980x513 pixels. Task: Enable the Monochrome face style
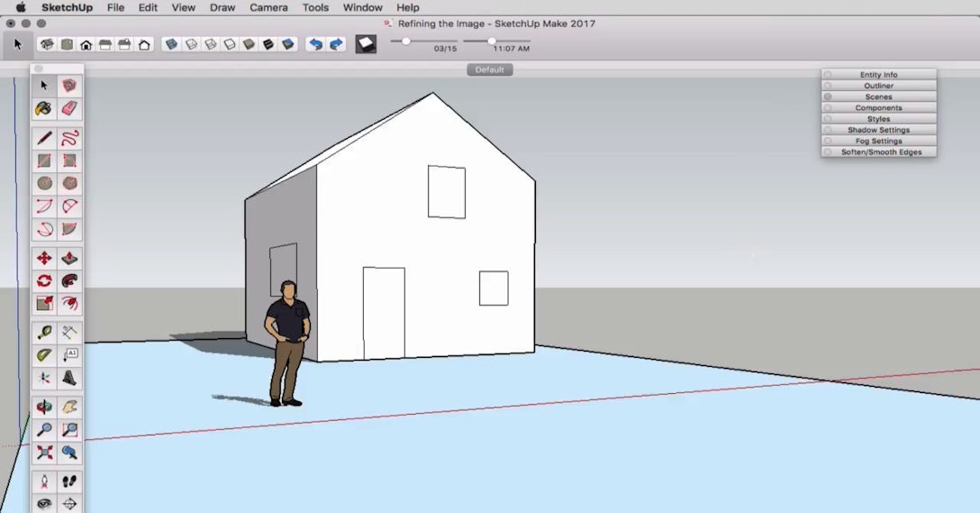click(x=288, y=43)
